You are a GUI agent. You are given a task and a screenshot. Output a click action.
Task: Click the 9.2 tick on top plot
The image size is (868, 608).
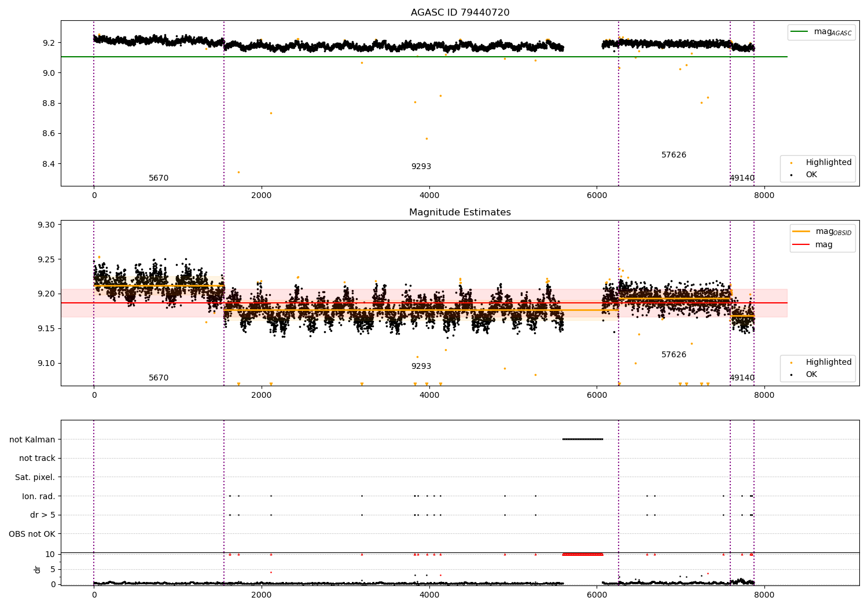point(49,43)
